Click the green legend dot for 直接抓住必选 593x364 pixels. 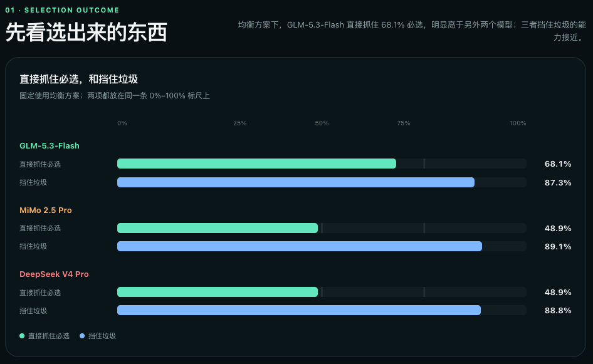point(22,336)
